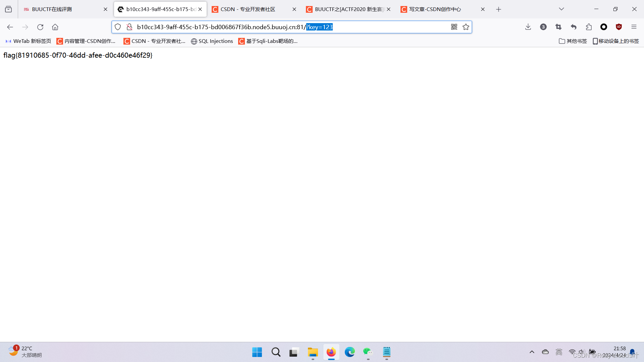
Task: Open the Firefox downloads panel
Action: 528,27
